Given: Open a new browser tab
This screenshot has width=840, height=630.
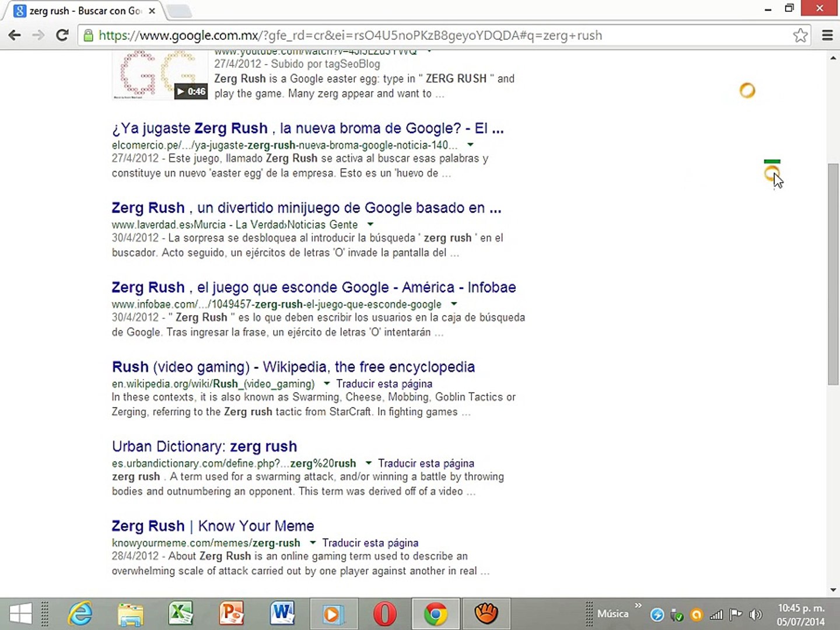Looking at the screenshot, I should coord(178,10).
